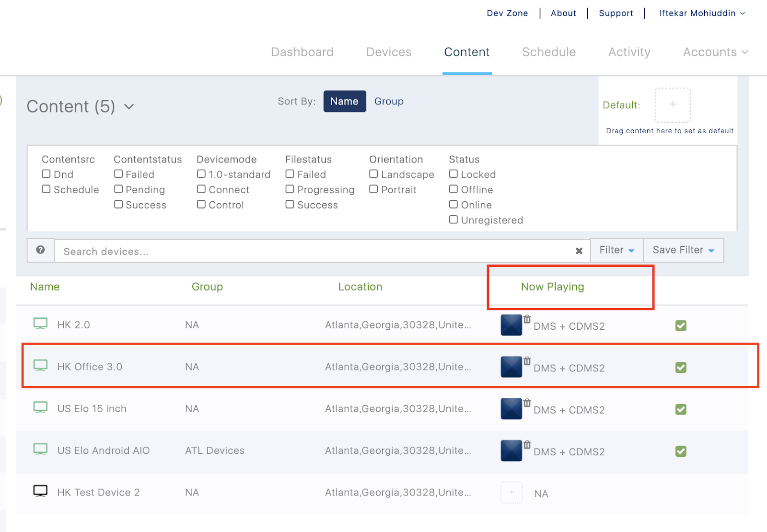This screenshot has height=532, width=767.
Task: Remove content from US Elo 15 inch
Action: (527, 403)
